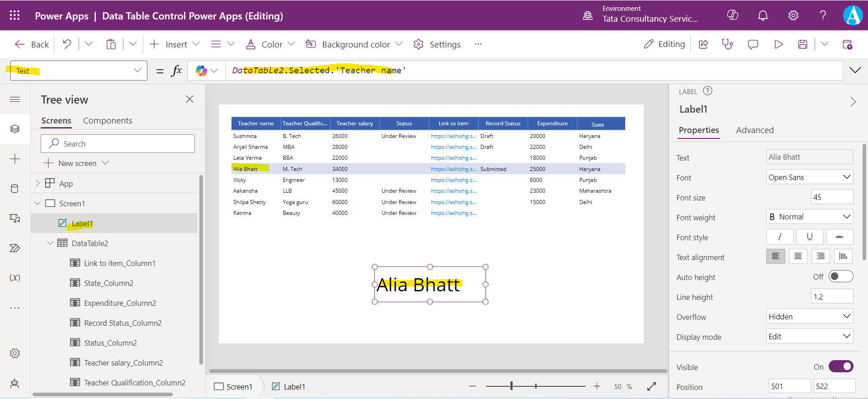Click the Undo icon in toolbar

coord(67,44)
